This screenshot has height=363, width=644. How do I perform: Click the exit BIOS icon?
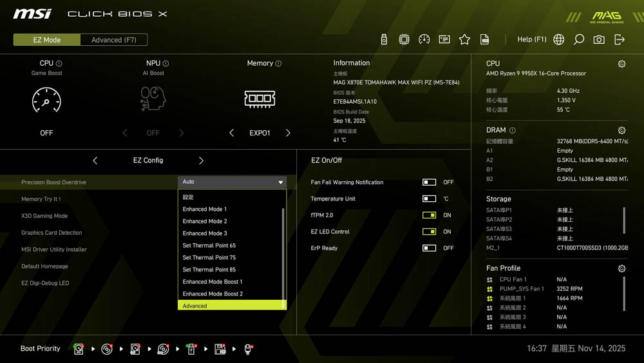[x=620, y=39]
